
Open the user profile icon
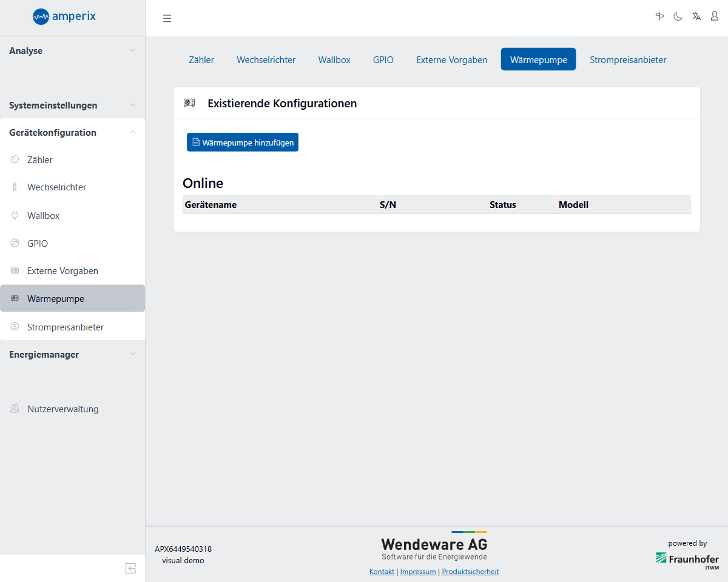715,16
